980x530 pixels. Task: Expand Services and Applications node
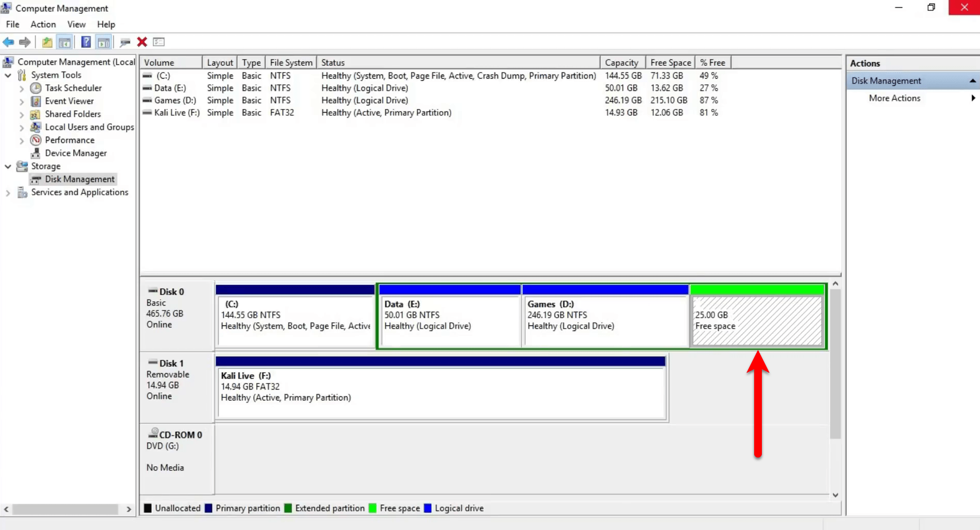point(8,193)
